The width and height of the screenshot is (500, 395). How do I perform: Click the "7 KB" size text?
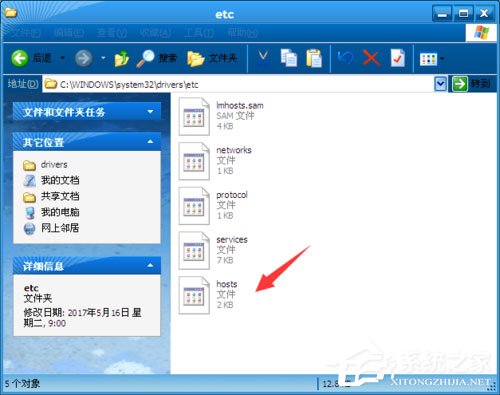click(225, 260)
